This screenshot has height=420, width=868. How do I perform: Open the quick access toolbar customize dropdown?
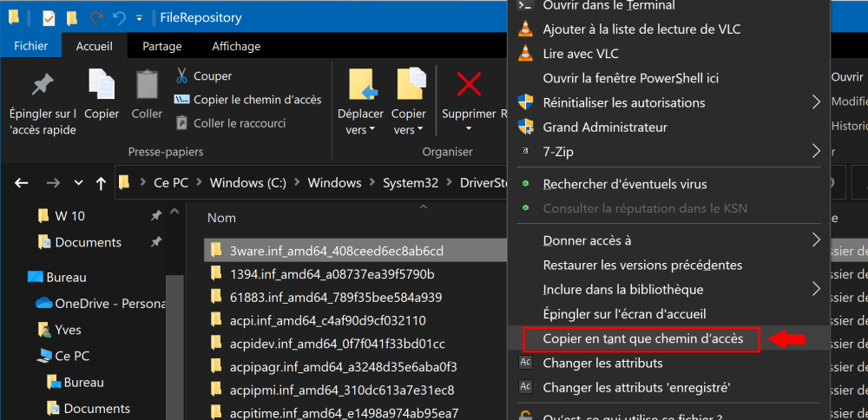tap(139, 19)
